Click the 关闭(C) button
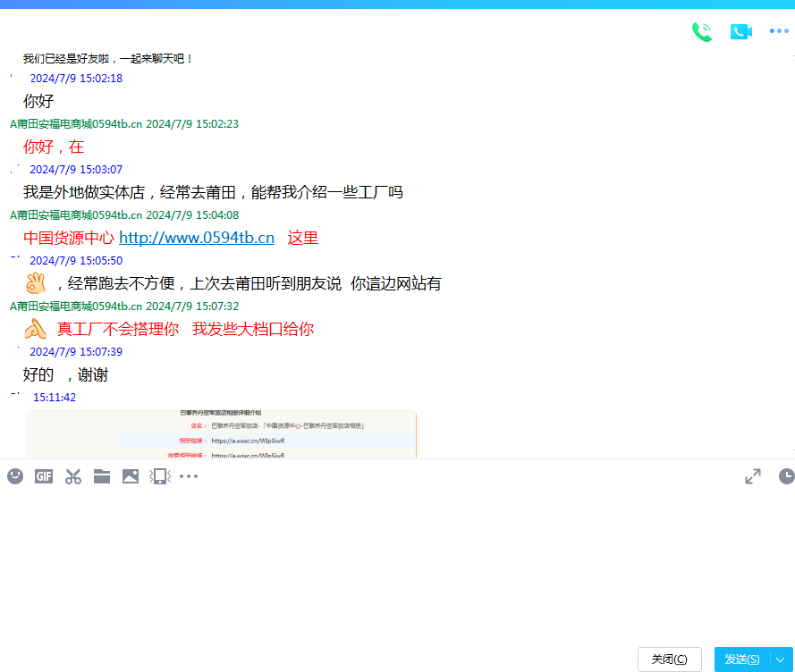The image size is (795, 672). 669,659
